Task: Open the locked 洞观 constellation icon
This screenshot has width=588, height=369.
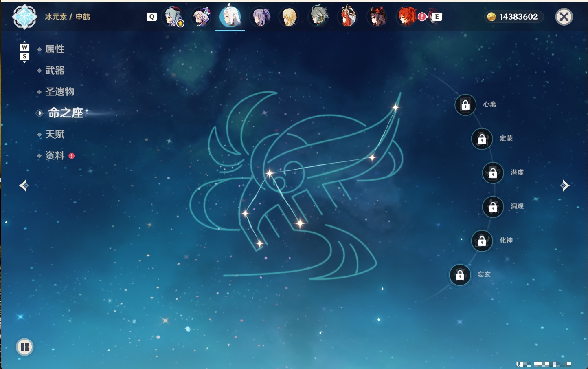Action: click(x=493, y=207)
